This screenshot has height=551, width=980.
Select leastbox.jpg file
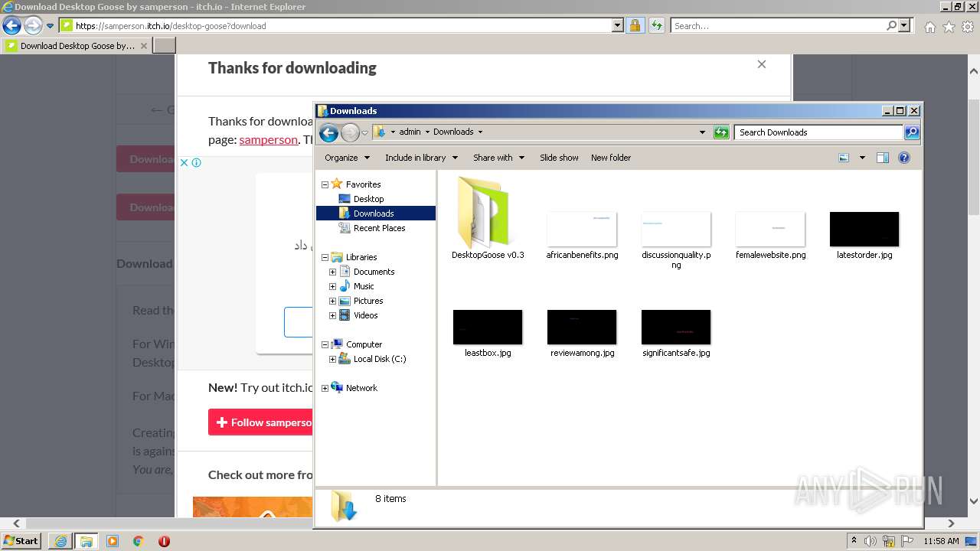pyautogui.click(x=488, y=334)
